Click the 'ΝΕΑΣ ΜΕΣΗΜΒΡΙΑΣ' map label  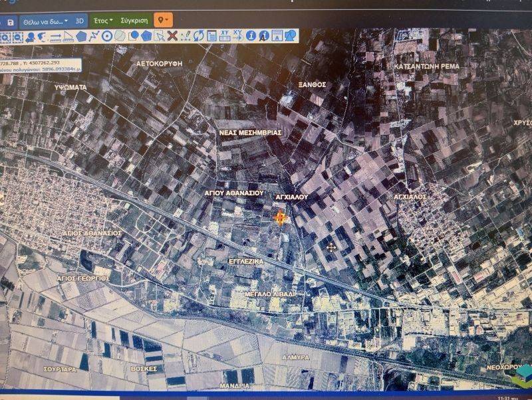[251, 133]
